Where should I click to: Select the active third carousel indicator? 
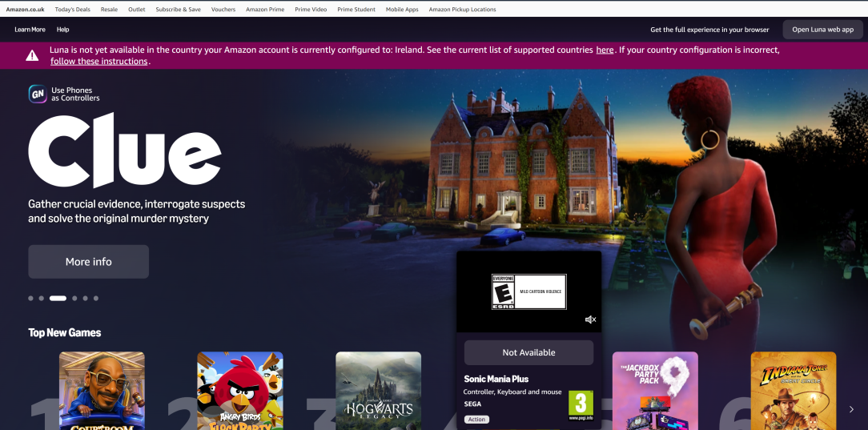(58, 299)
